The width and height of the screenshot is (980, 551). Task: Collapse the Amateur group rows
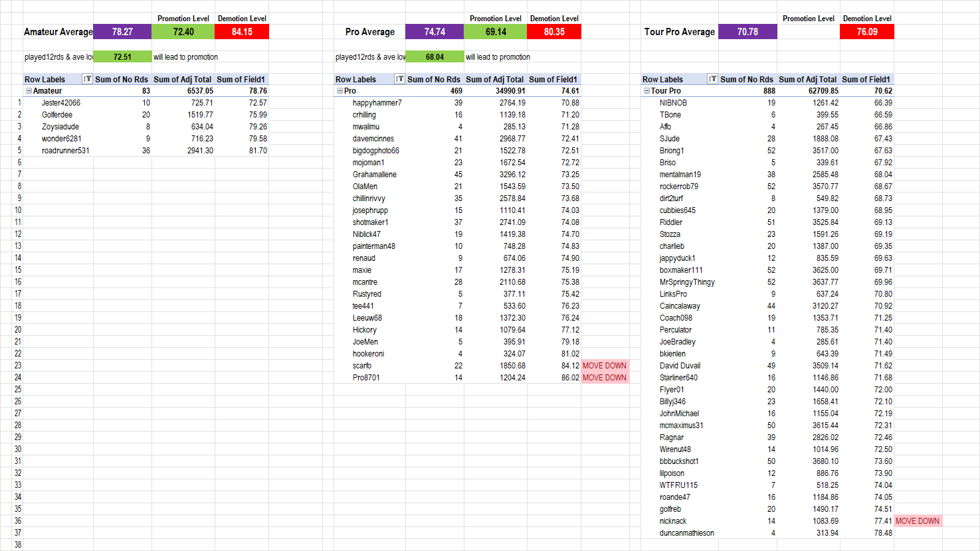tap(29, 91)
